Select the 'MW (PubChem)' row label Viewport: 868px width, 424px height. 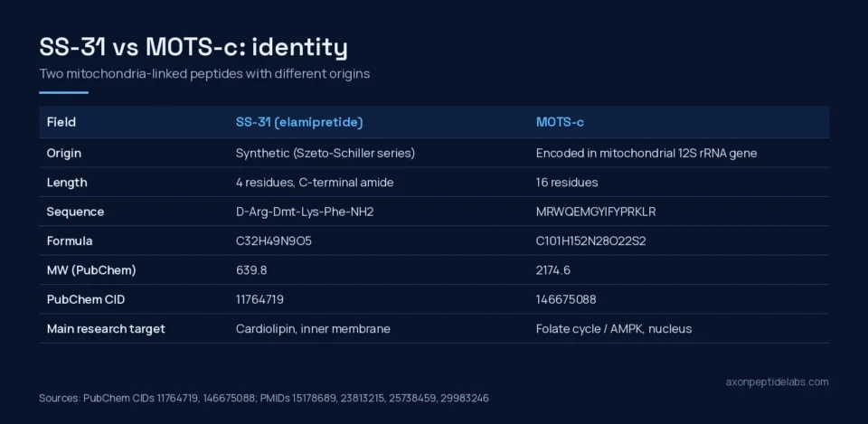pos(91,270)
